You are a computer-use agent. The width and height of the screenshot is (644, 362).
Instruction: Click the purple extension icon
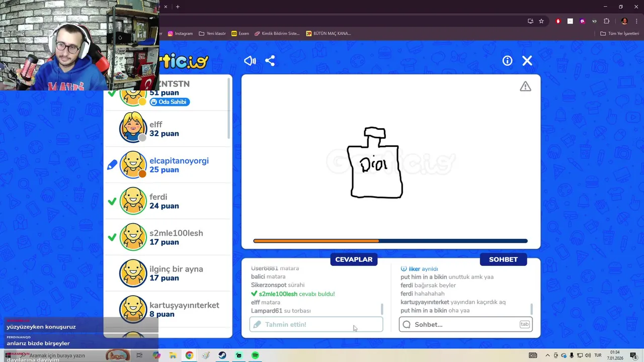pyautogui.click(x=582, y=21)
